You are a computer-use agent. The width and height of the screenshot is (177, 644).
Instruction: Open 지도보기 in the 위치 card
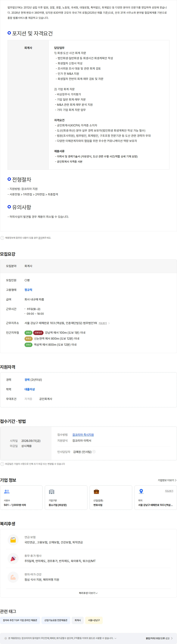pyautogui.click(x=169, y=491)
